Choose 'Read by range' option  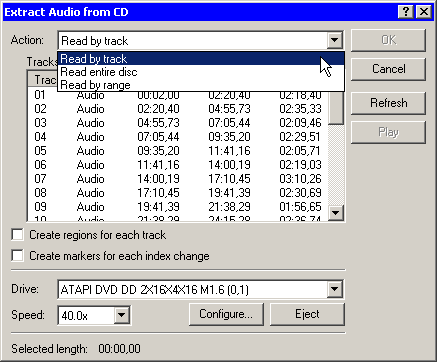tap(201, 85)
